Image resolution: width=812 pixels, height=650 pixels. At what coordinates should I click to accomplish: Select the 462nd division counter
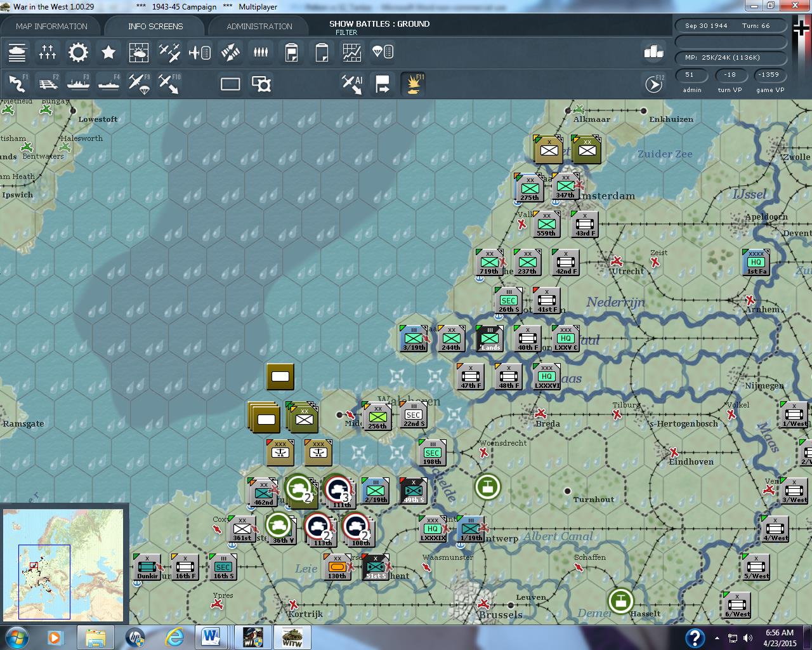[x=263, y=493]
